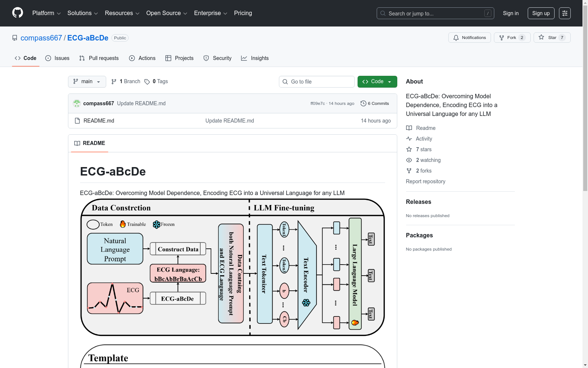Expand the Platform menu
Image resolution: width=588 pixels, height=368 pixels.
(46, 13)
